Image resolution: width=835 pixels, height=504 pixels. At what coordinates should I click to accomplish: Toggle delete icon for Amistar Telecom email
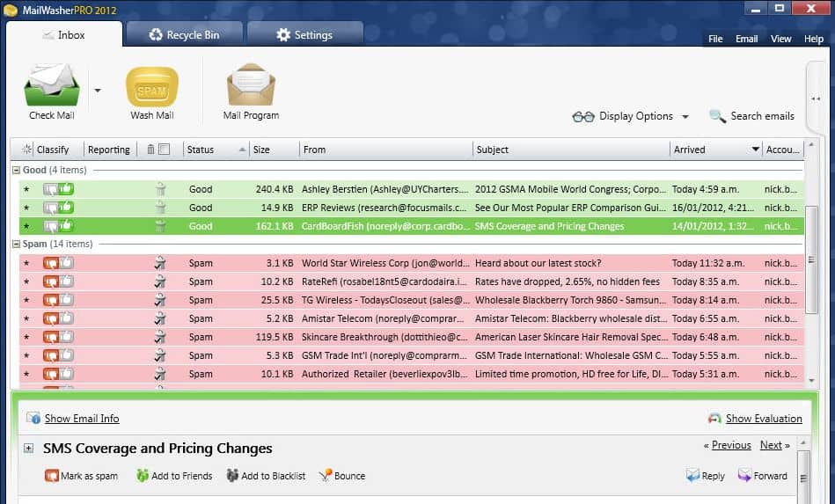[x=160, y=318]
